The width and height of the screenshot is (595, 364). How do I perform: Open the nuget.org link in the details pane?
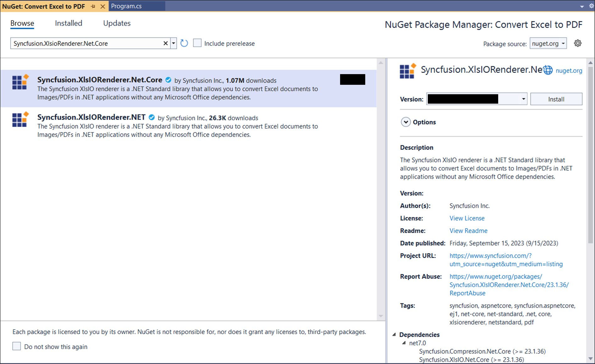pyautogui.click(x=569, y=70)
